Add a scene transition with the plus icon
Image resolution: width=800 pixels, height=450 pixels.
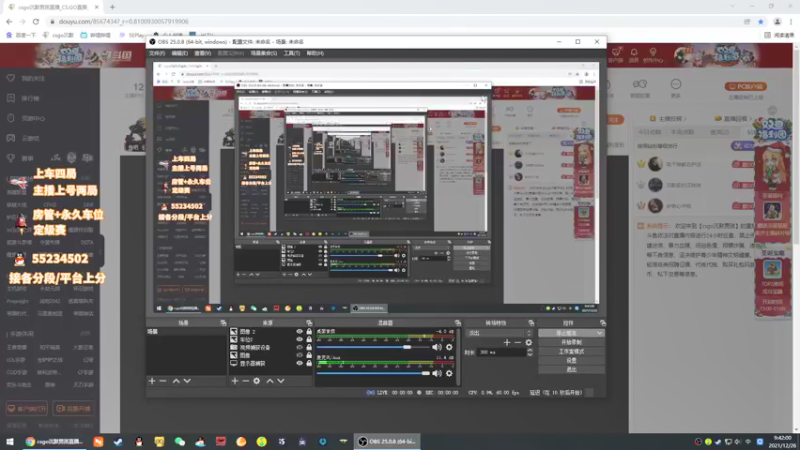coord(507,342)
